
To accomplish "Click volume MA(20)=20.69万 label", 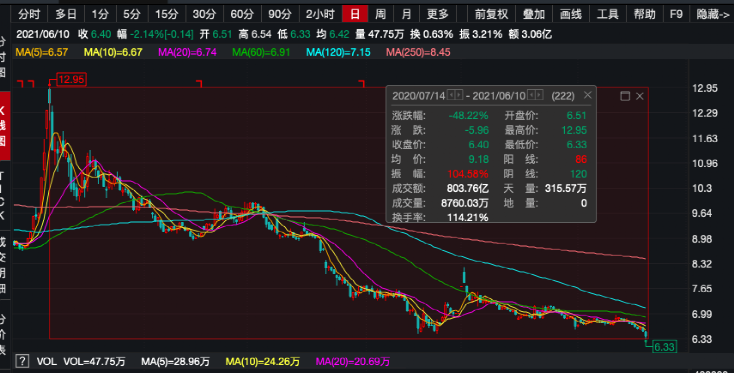I will point(352,362).
